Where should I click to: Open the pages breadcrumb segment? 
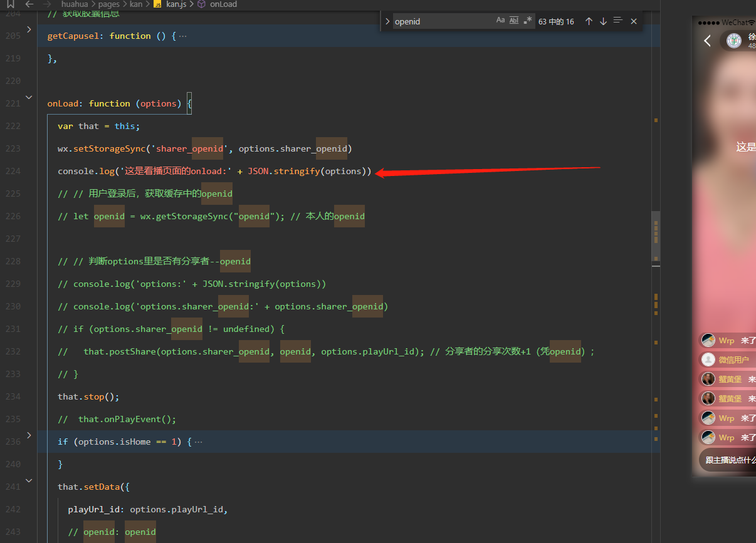point(108,4)
